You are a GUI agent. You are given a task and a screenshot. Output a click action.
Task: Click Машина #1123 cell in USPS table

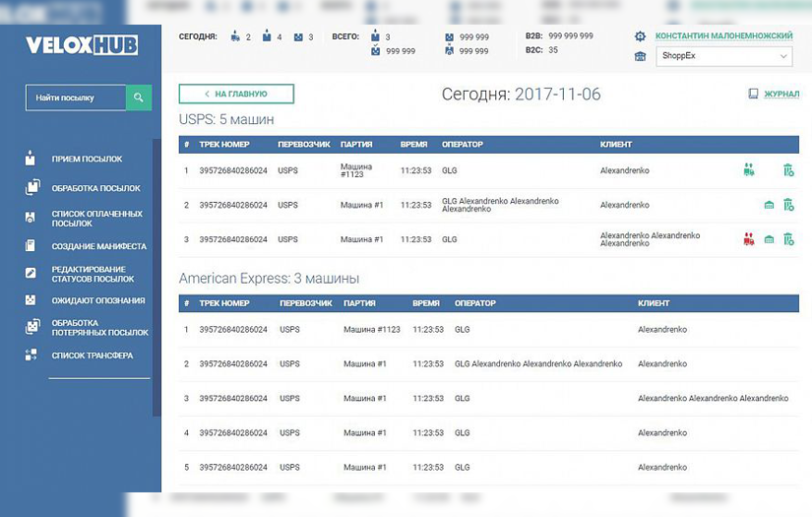(355, 170)
